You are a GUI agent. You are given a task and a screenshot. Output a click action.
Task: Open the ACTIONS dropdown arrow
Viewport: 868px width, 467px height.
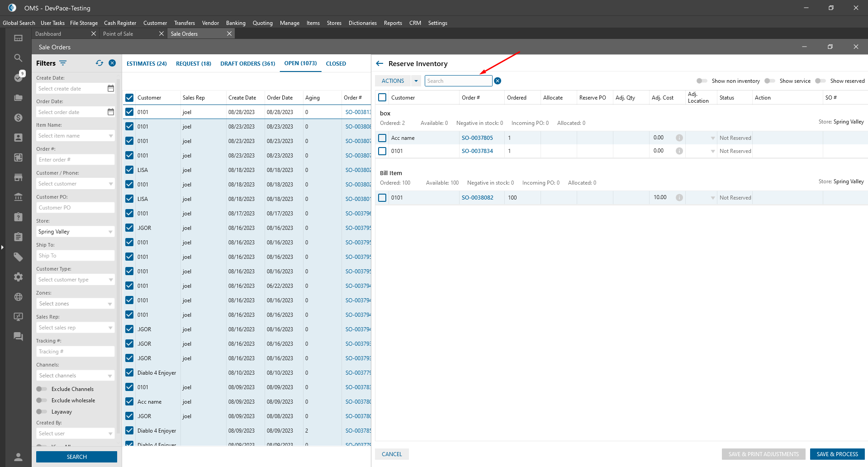tap(416, 81)
